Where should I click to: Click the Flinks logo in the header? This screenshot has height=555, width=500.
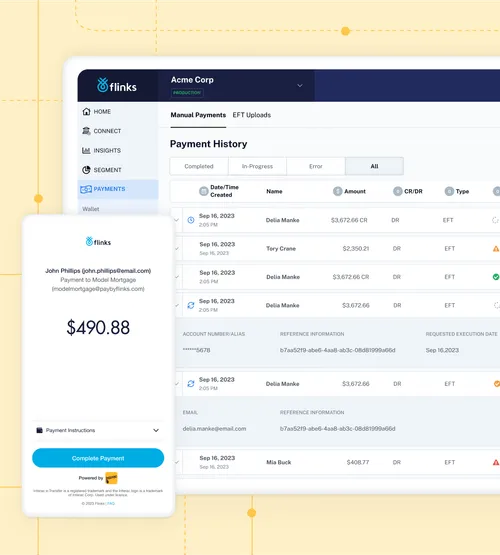click(x=117, y=85)
